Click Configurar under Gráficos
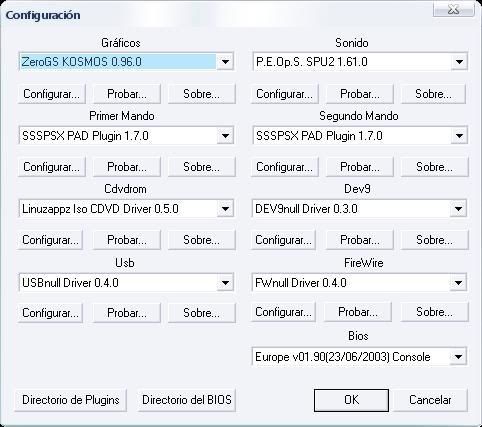 tap(52, 94)
